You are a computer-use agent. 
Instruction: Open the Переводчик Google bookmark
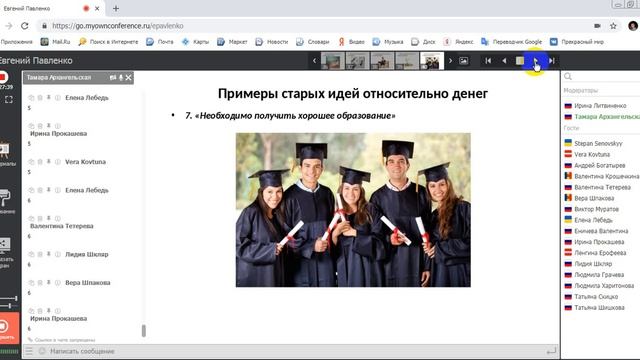pyautogui.click(x=511, y=42)
